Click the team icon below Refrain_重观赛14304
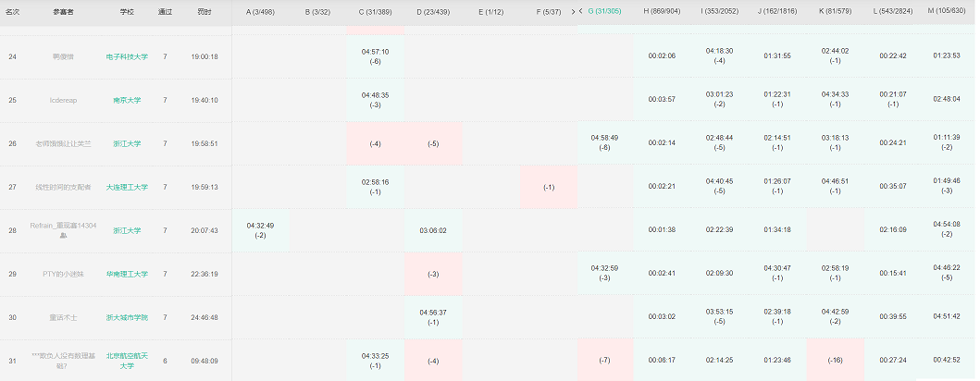Viewport: 980px width, 381px height. click(x=63, y=236)
